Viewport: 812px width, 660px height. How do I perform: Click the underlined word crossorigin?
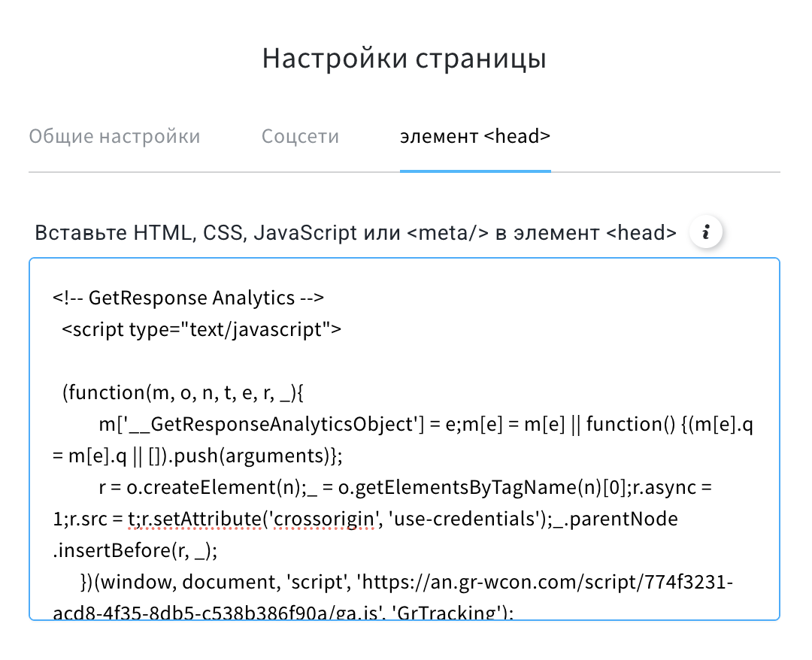click(323, 519)
